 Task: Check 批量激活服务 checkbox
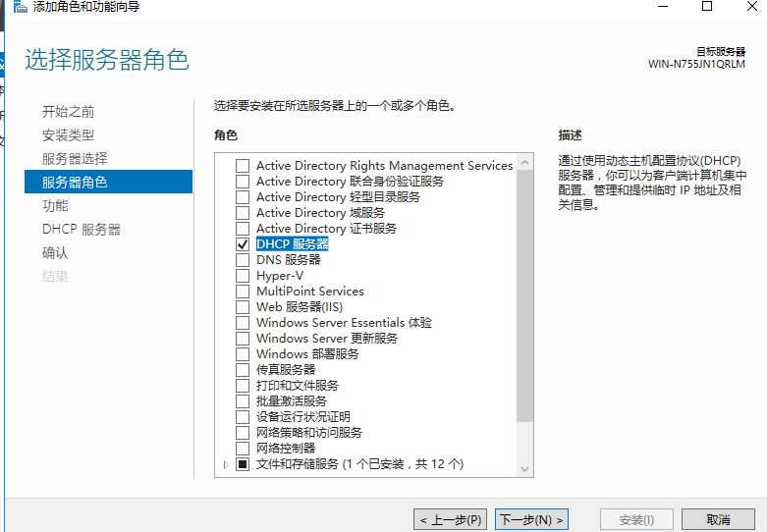[243, 400]
